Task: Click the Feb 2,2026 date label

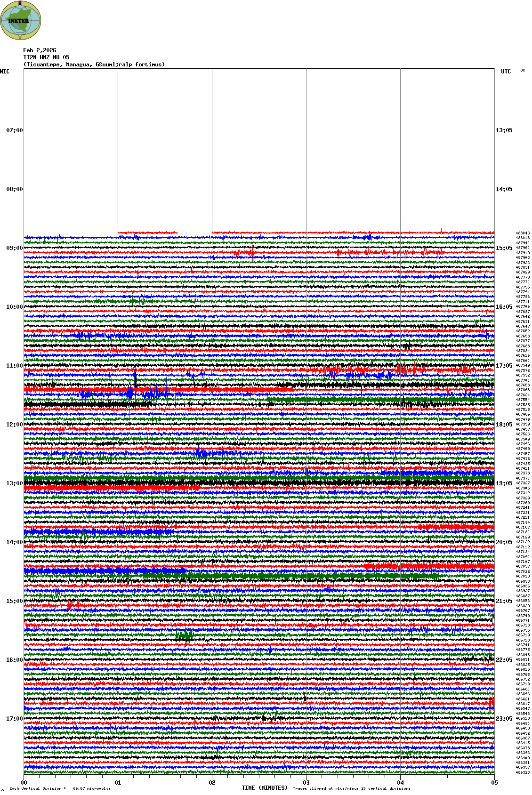Action: [x=40, y=50]
